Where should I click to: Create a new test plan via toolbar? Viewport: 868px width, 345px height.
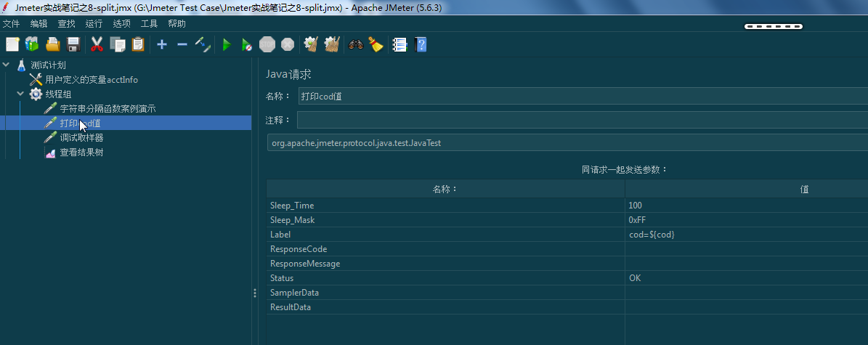tap(12, 44)
